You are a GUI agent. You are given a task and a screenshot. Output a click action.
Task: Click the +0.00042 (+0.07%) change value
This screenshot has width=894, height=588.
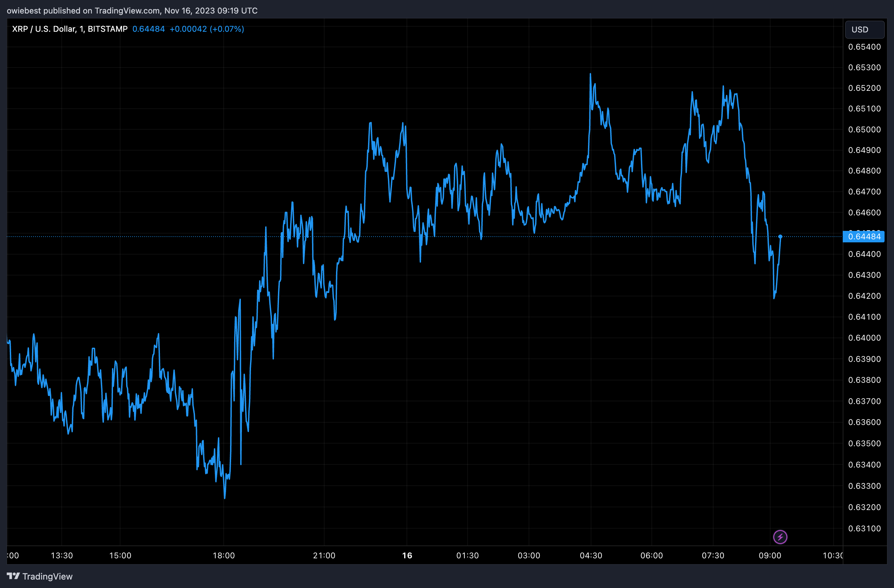[x=206, y=29]
